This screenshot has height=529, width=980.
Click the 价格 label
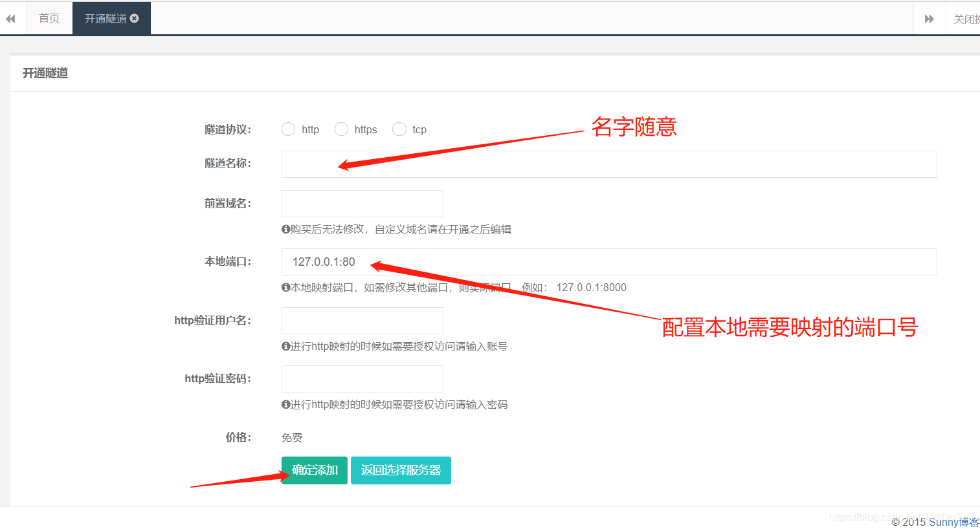(x=238, y=437)
